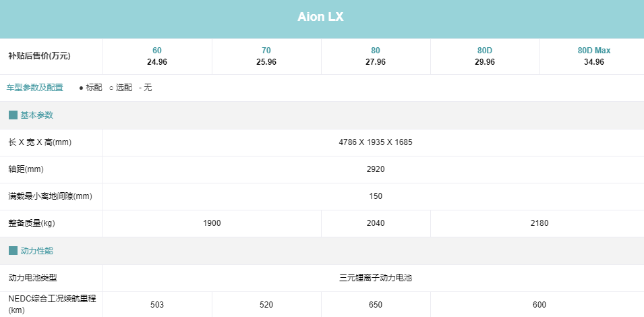Collapse the 基本参数 section header
Image resolution: width=644 pixels, height=317 pixels.
tap(322, 115)
